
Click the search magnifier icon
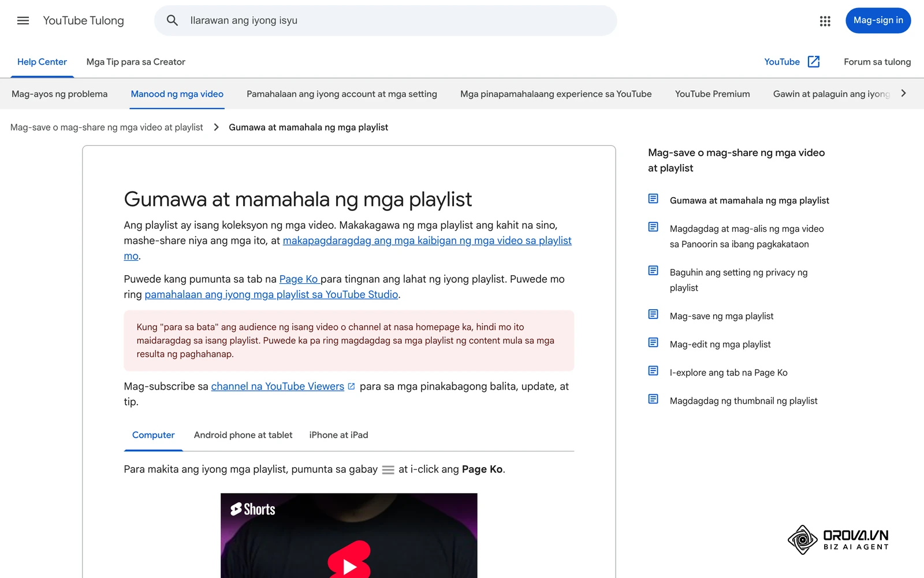172,21
